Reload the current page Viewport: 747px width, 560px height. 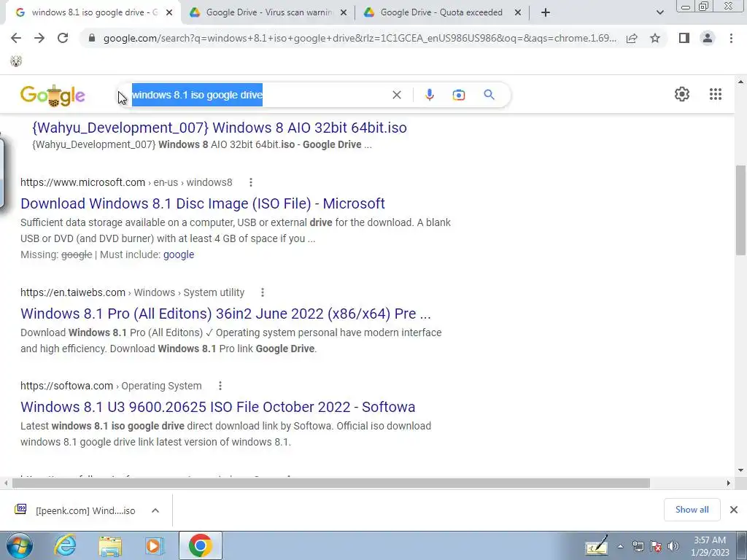(x=63, y=38)
